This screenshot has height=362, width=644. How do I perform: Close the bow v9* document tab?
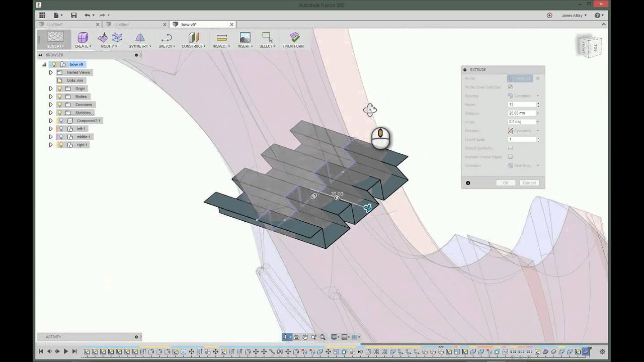click(232, 24)
